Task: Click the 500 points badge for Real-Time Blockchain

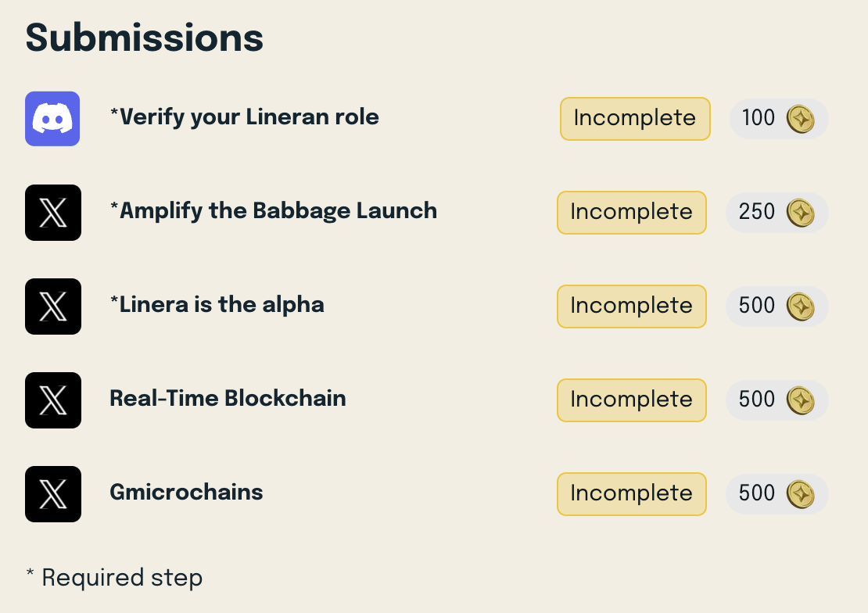Action: [777, 400]
